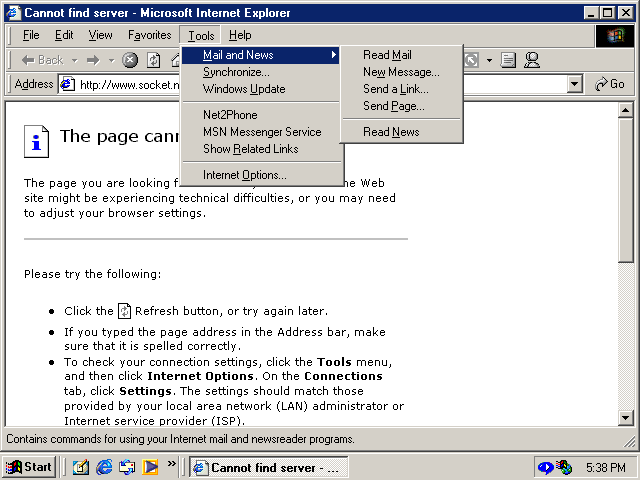Open the Forward history dropdown arrow
Image resolution: width=640 pixels, height=480 pixels.
tap(111, 60)
